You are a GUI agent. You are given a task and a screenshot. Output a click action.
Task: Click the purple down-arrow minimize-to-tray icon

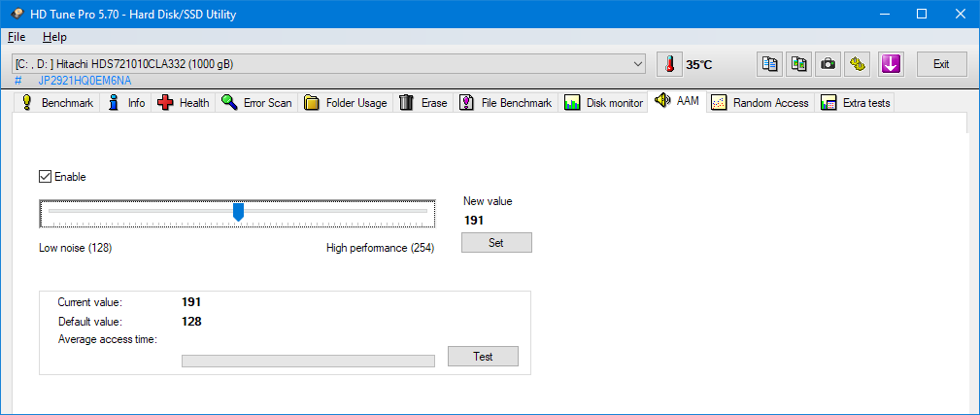(x=891, y=64)
